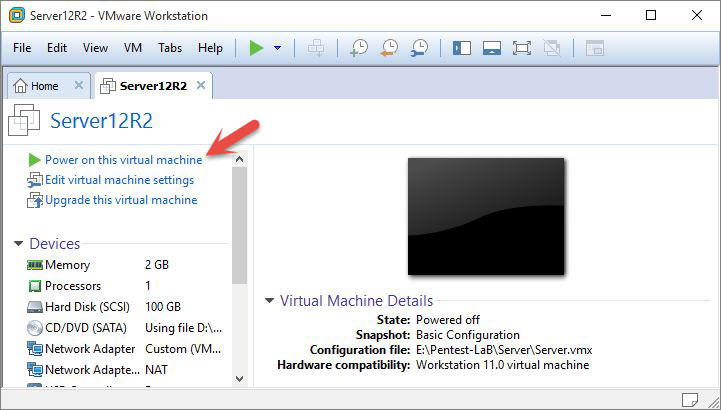Click the revert to snapshot toolbar icon
This screenshot has height=410, width=721.
coord(389,48)
